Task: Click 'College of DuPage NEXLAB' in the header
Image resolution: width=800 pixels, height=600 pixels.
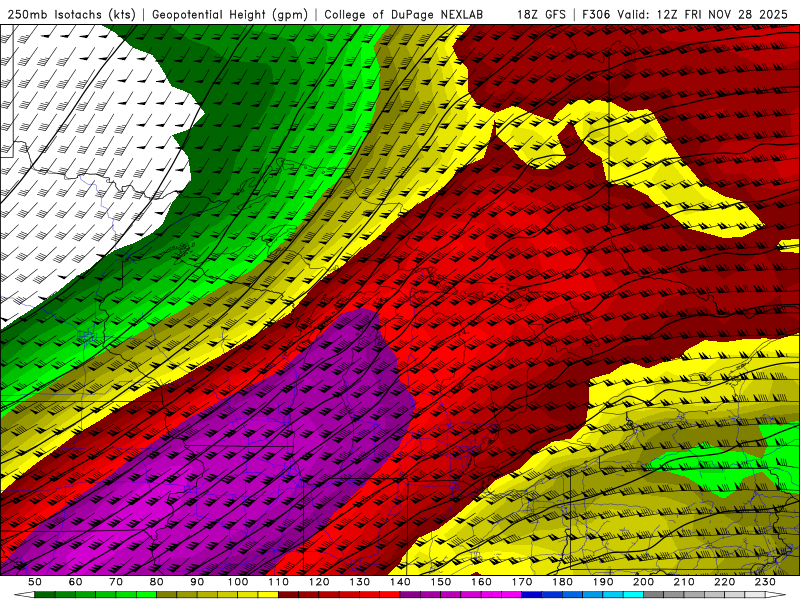Action: pos(404,15)
